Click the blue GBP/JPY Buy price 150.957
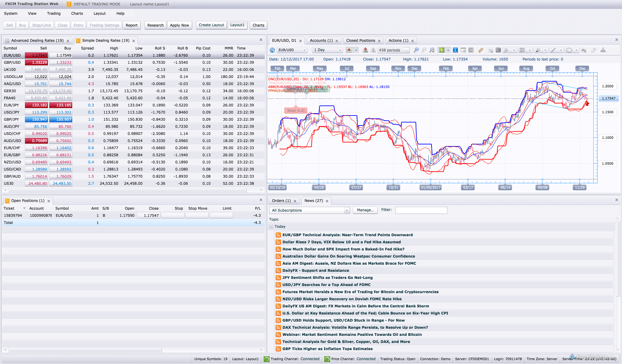The width and height of the screenshot is (622, 364). click(61, 119)
